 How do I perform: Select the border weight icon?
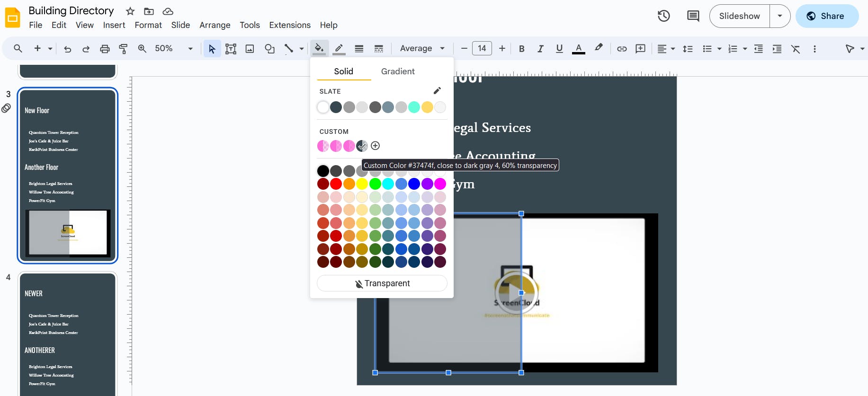point(359,48)
